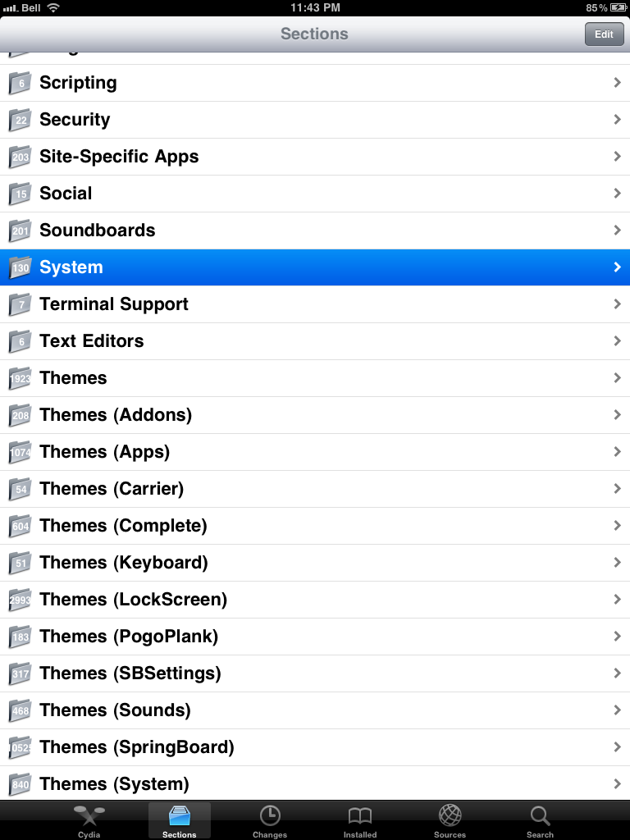Click the Soundboards folder icon
The height and width of the screenshot is (840, 630).
(x=20, y=231)
